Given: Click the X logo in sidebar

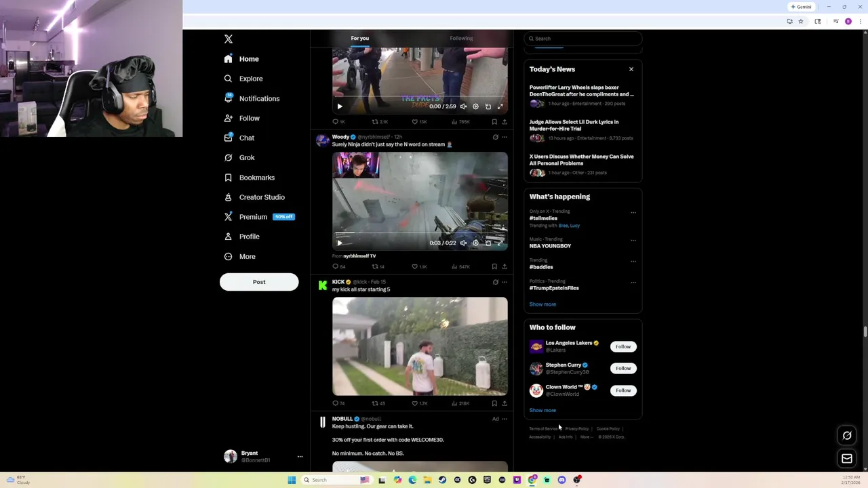Looking at the screenshot, I should pos(229,39).
